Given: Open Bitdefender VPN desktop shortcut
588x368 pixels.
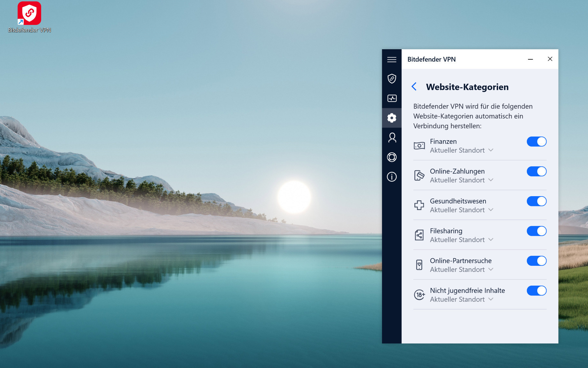Looking at the screenshot, I should (29, 18).
